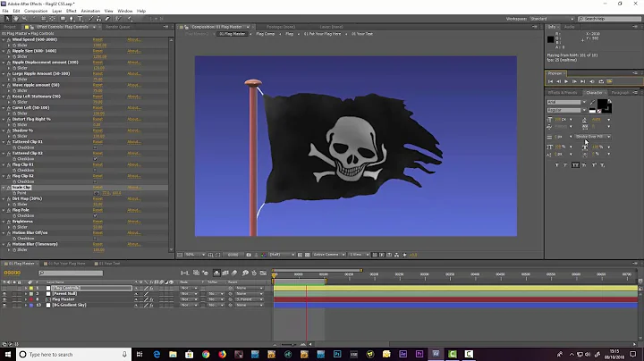Hide the BG-Gradient Sky layer eye
The image size is (644, 361).
point(4,306)
